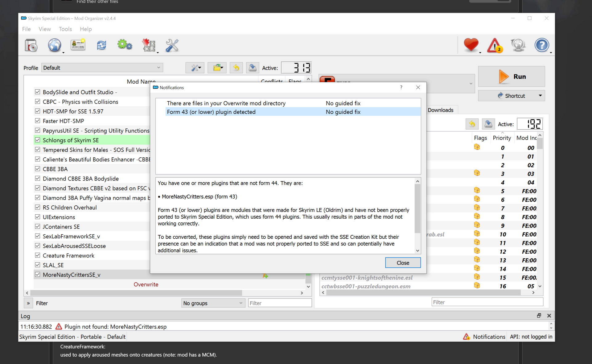Viewport: 592px width, 364px height.
Task: Sort plugins by the Flags column header
Action: [480, 138]
